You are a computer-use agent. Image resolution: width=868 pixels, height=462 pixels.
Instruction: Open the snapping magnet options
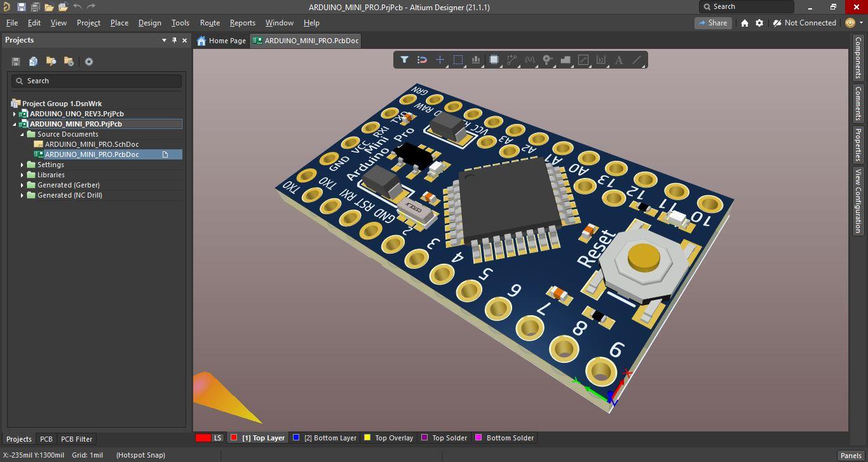tap(422, 60)
